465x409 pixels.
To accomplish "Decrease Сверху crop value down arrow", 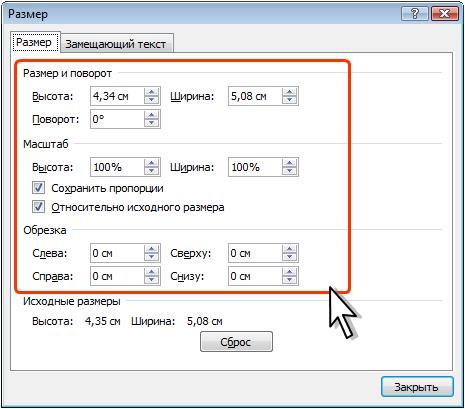I will [289, 257].
